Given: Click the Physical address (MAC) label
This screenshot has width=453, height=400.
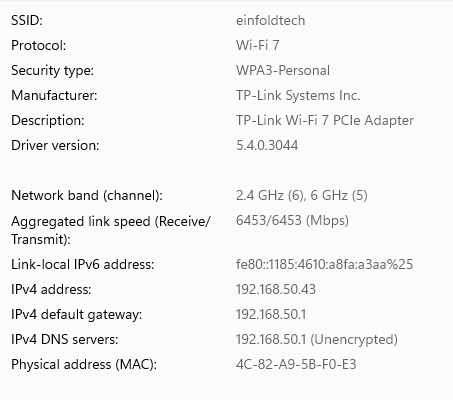Looking at the screenshot, I should [84, 364].
